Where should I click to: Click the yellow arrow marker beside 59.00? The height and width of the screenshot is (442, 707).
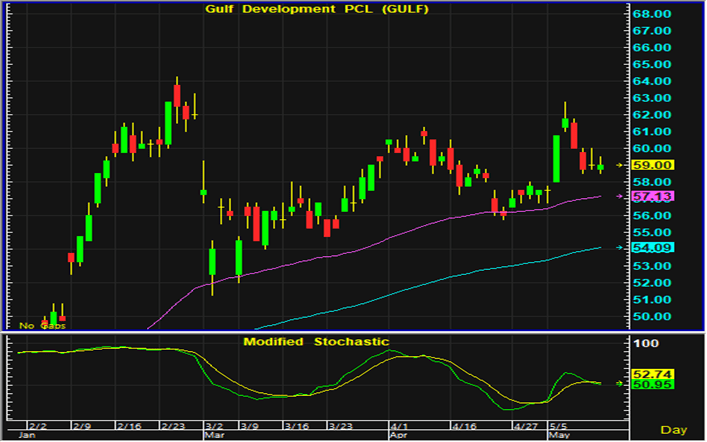click(620, 165)
